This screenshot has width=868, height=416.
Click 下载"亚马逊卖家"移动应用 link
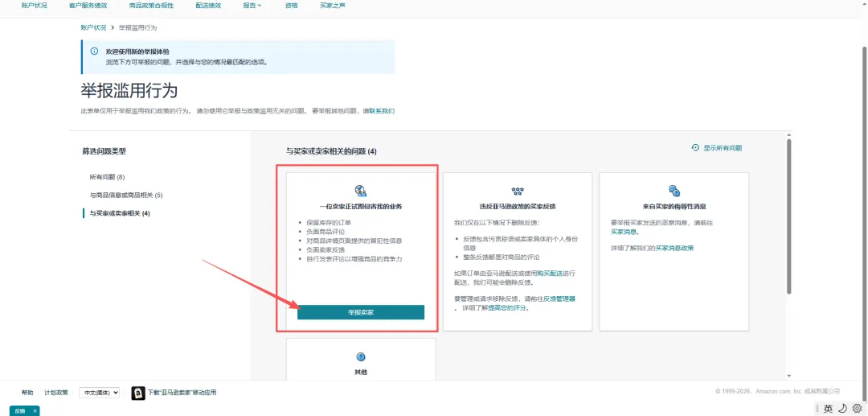(x=182, y=393)
